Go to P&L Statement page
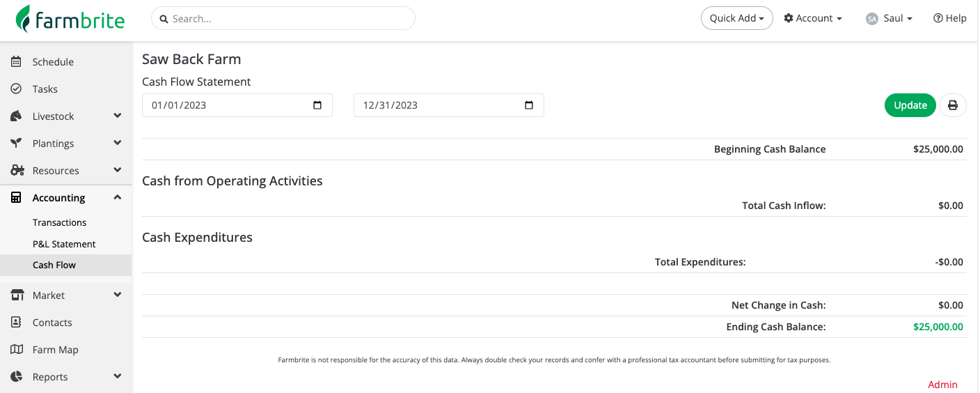 point(64,244)
